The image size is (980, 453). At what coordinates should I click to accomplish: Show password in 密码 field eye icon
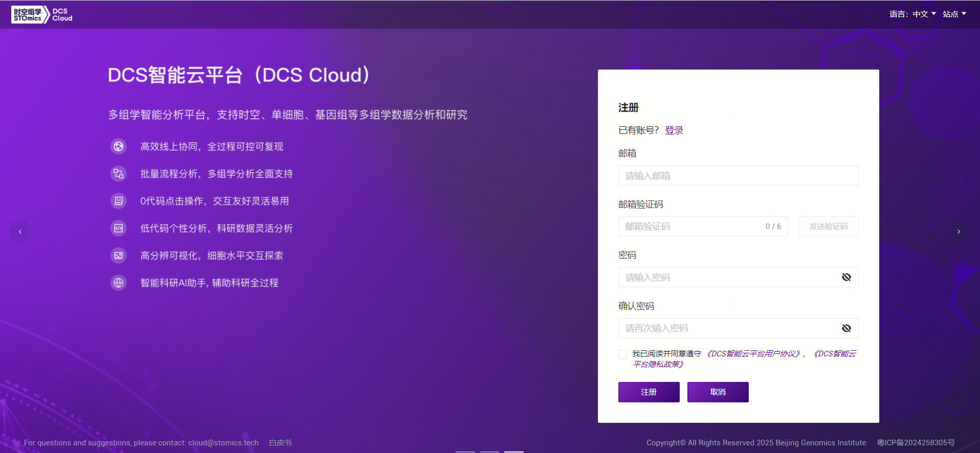(847, 277)
